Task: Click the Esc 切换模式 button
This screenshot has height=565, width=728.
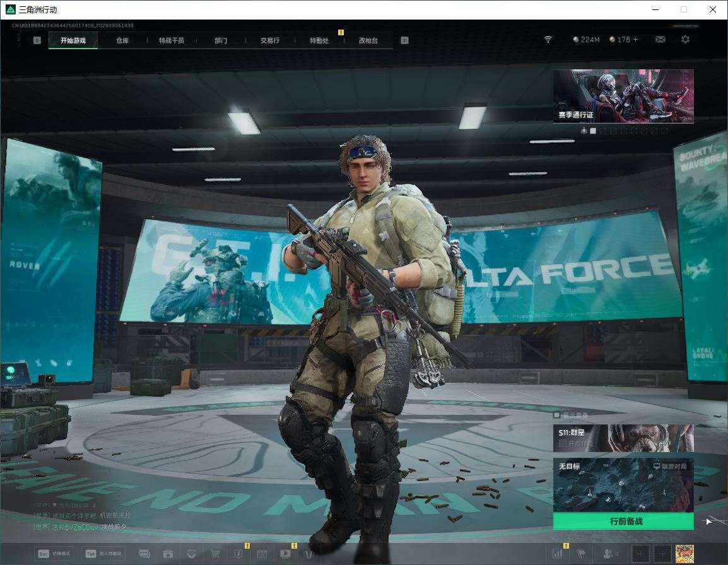Action: point(55,554)
